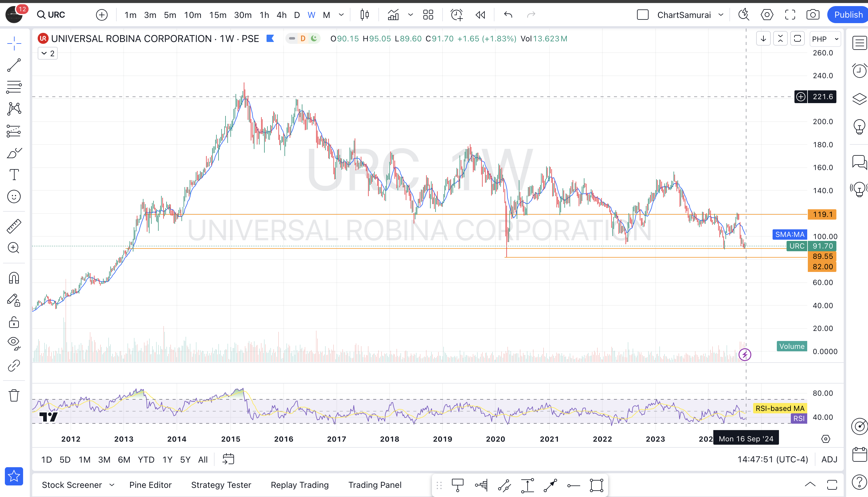This screenshot has height=497, width=868.
Task: Click the compare or add symbol plus
Action: click(x=102, y=15)
